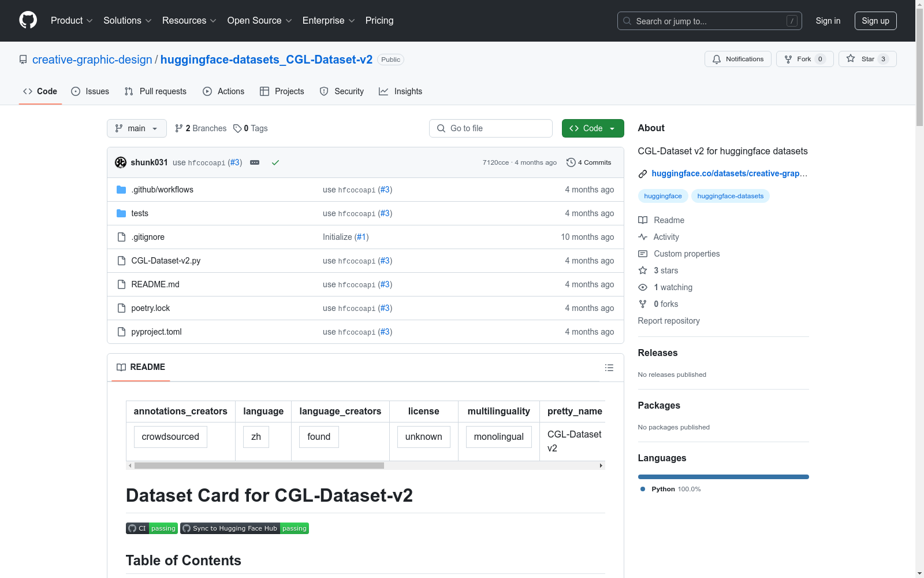Viewport: 924px width, 578px height.
Task: Star this repository
Action: [867, 59]
